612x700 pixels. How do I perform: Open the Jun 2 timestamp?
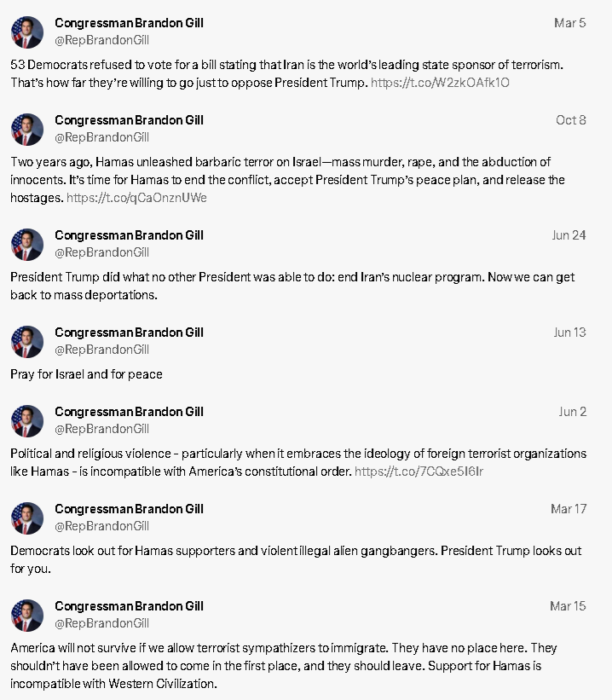click(572, 412)
